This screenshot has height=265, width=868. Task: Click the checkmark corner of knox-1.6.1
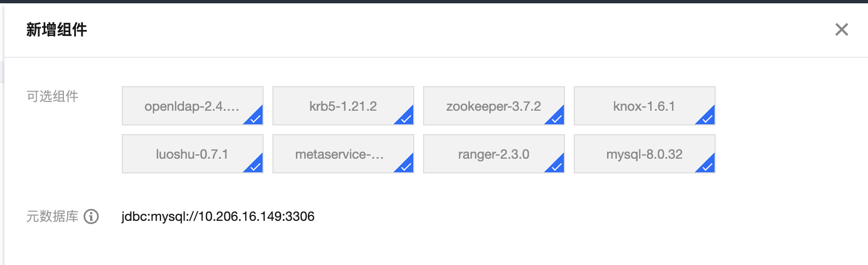708,117
